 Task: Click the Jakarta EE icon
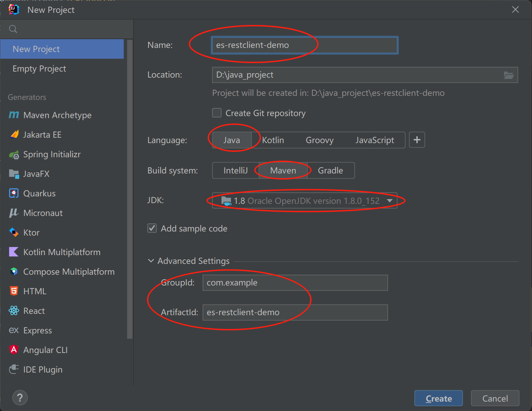point(14,135)
